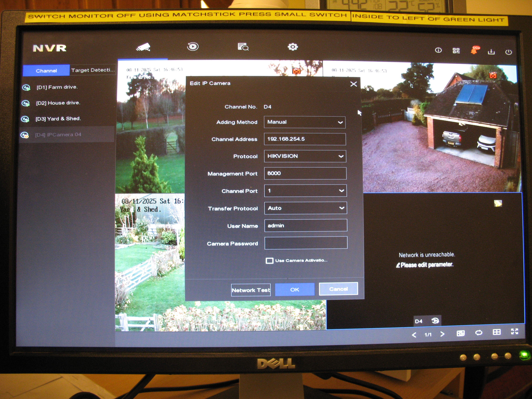Viewport: 532px width, 399px height.
Task: Open the Transfer Protocol dropdown
Action: coord(305,208)
